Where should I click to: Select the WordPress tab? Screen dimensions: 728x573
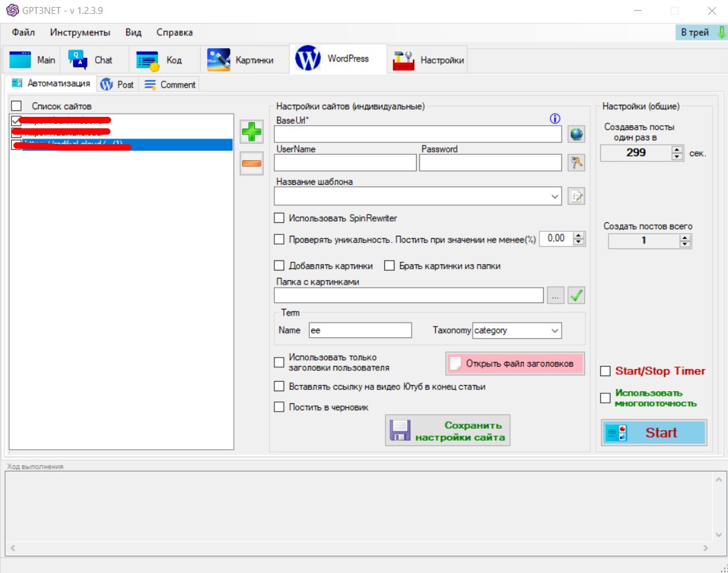click(x=338, y=58)
